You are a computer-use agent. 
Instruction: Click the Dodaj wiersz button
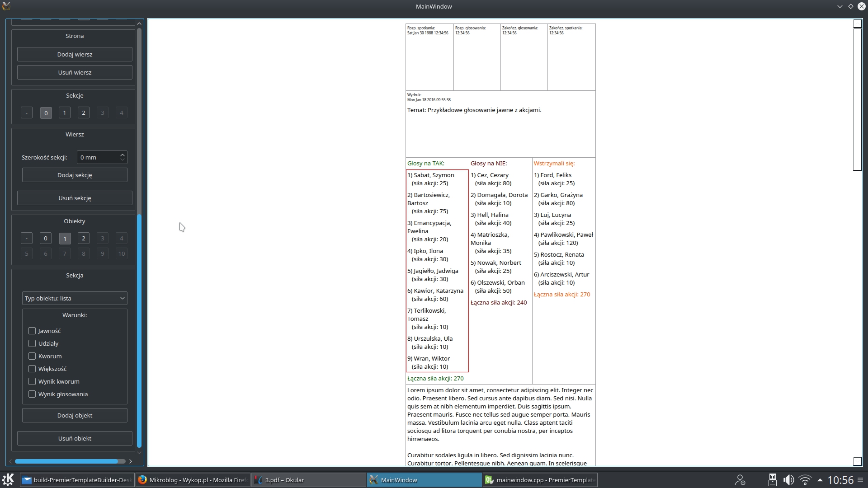75,54
